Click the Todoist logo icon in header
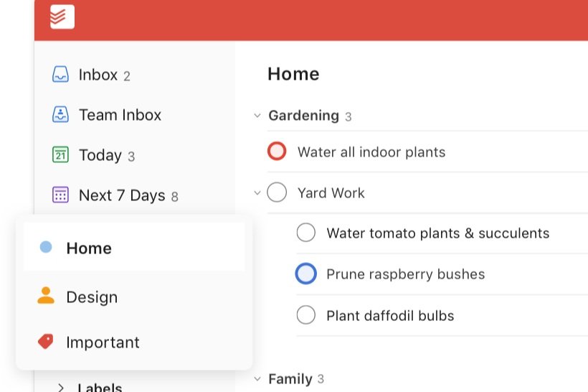The height and width of the screenshot is (392, 588). (x=62, y=17)
